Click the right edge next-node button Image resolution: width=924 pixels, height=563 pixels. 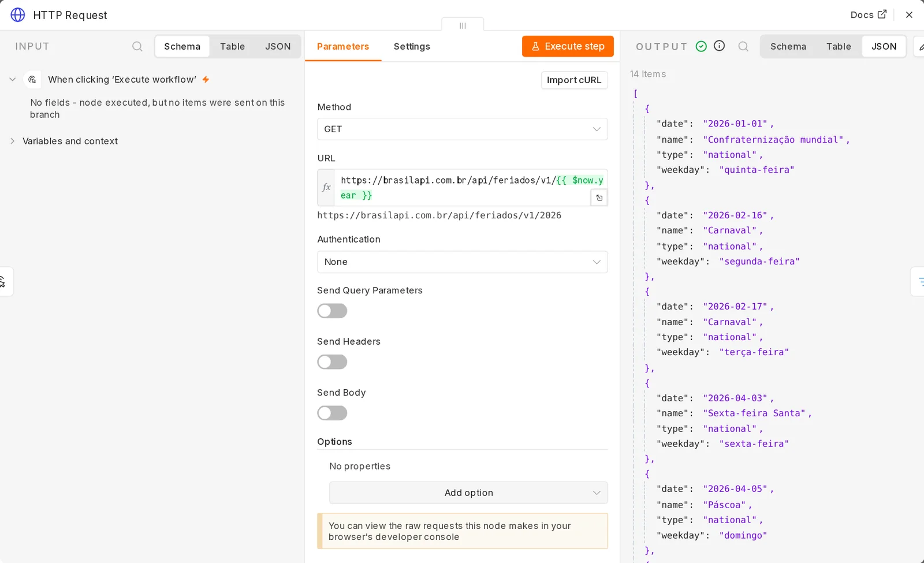tap(918, 281)
